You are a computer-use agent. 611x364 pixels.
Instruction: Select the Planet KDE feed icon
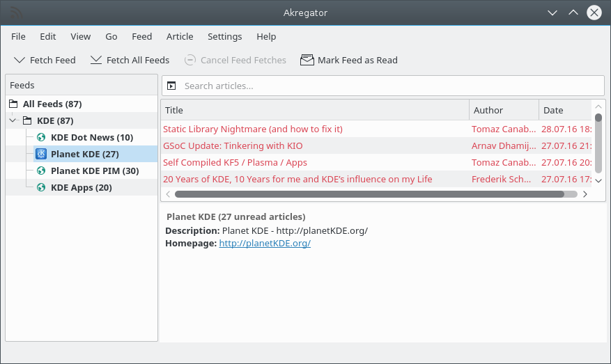pyautogui.click(x=40, y=154)
